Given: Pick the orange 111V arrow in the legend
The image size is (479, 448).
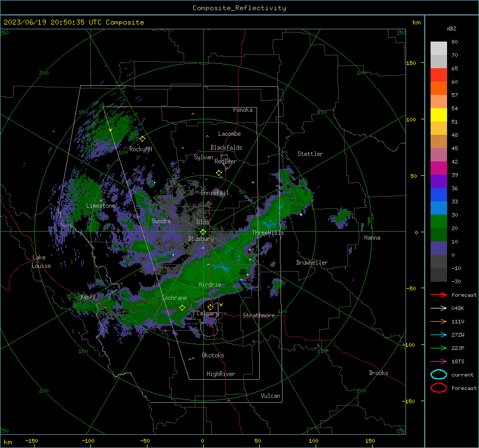Looking at the screenshot, I should [x=439, y=321].
